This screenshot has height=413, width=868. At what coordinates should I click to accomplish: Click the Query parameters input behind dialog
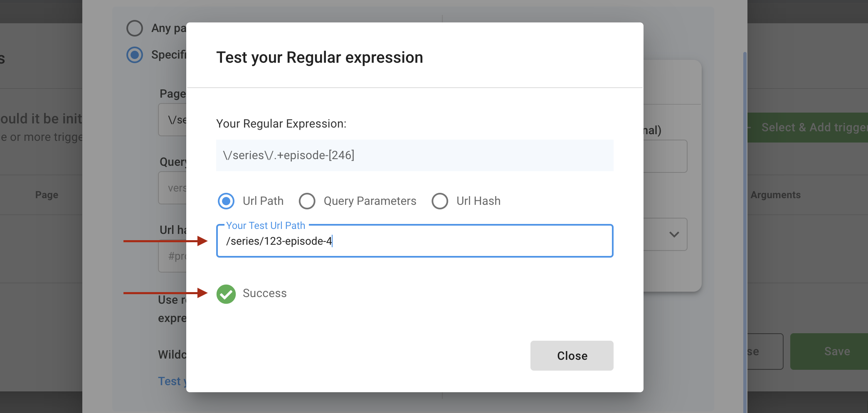tap(173, 188)
